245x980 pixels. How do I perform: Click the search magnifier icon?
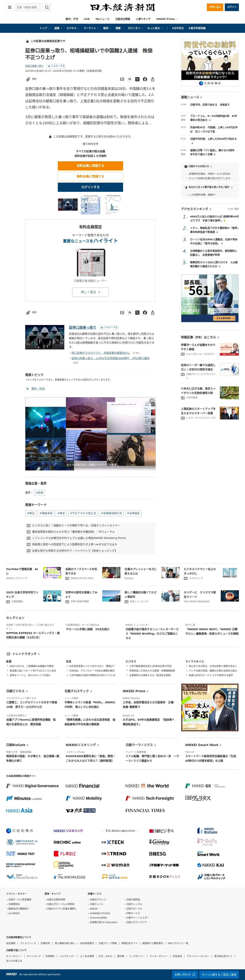[x=47, y=7]
